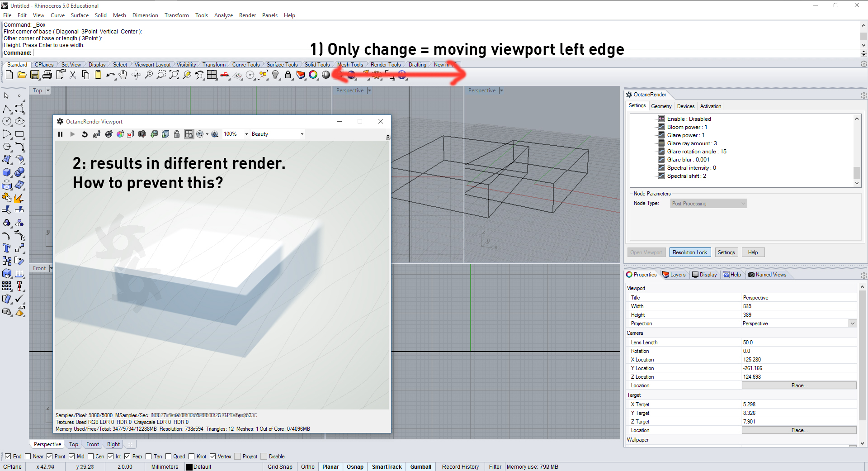Click the Boolean union spheres tool
The height and width of the screenshot is (471, 868).
pos(19,172)
